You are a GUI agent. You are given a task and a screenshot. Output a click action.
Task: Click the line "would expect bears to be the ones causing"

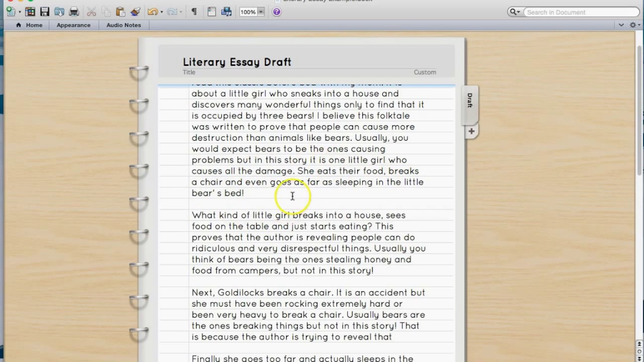tap(288, 149)
